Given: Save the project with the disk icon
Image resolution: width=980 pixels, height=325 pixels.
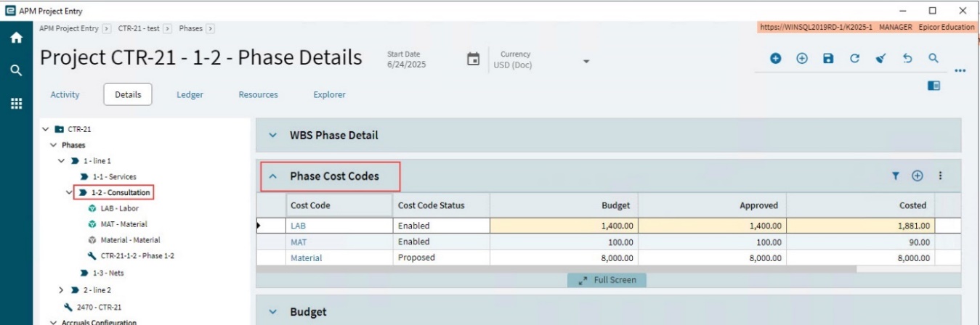Looking at the screenshot, I should 828,59.
